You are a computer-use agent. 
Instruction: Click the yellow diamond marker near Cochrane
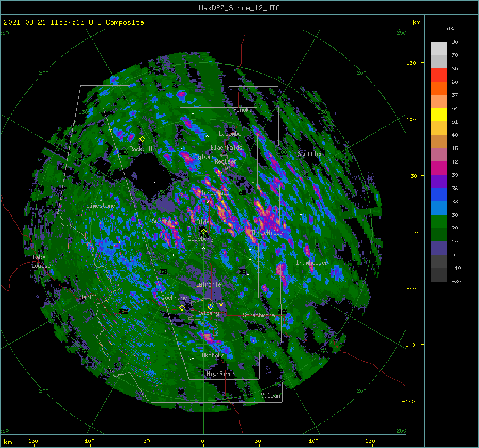182,307
